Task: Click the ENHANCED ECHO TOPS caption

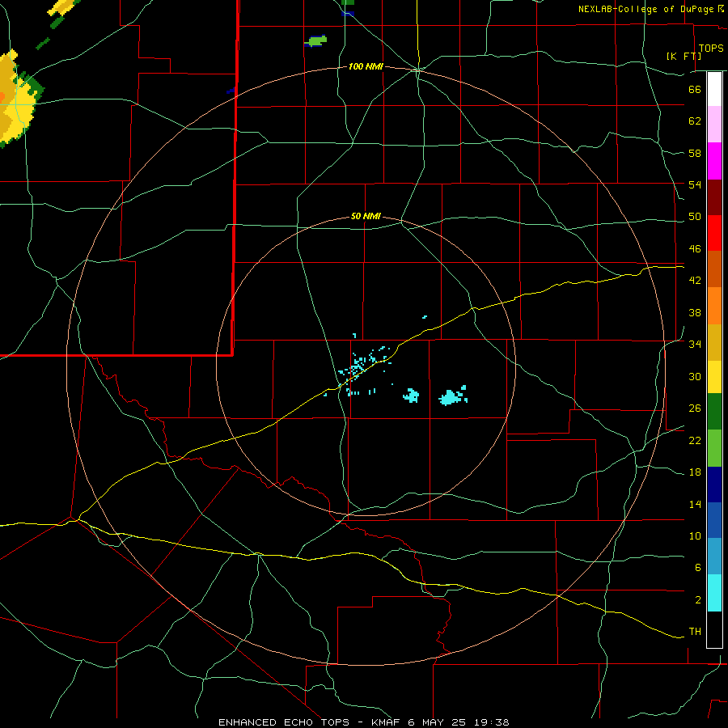Action: [284, 722]
